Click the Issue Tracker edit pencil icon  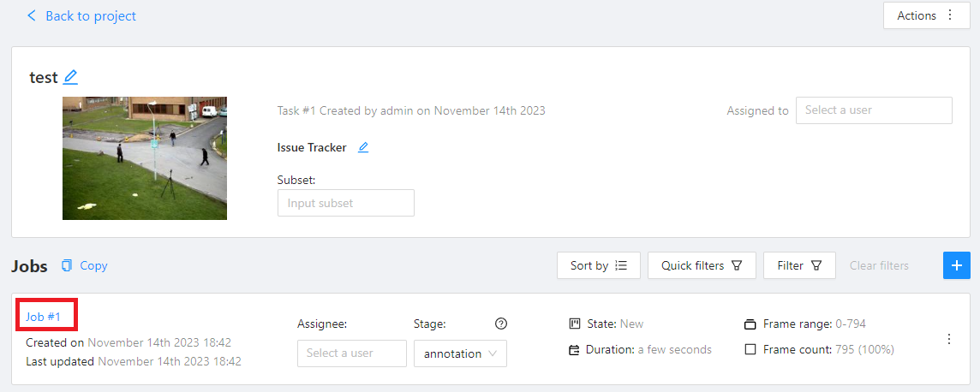[x=363, y=147]
